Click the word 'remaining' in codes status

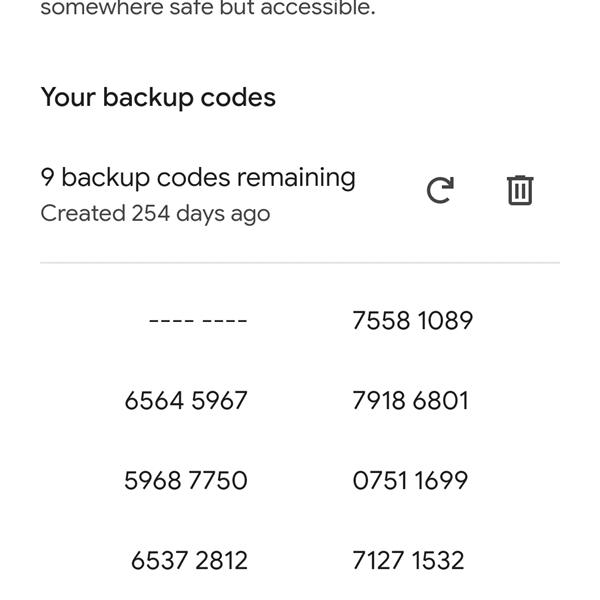tap(296, 178)
